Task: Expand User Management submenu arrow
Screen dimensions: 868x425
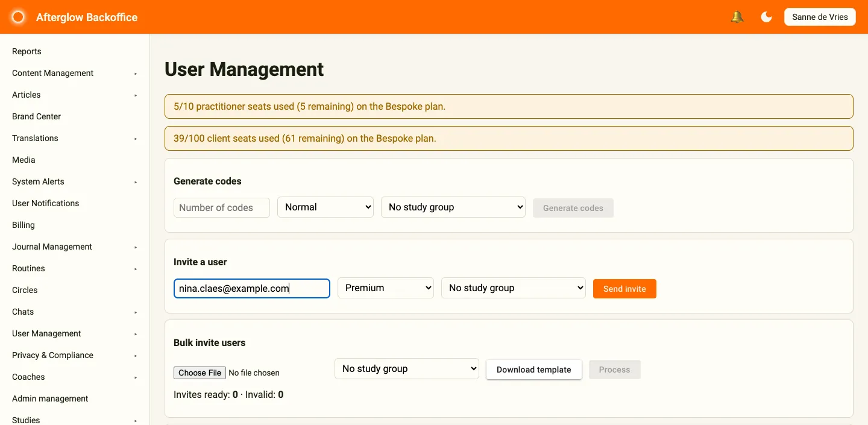Action: click(136, 334)
